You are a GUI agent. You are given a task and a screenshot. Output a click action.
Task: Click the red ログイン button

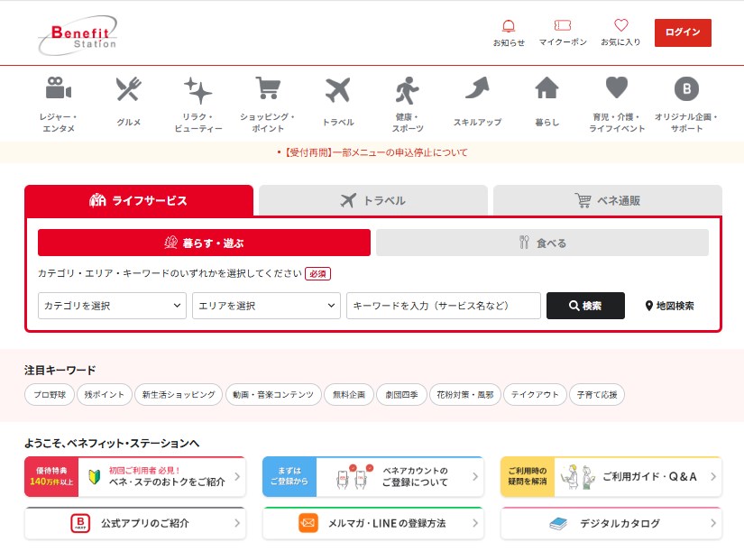pos(683,32)
